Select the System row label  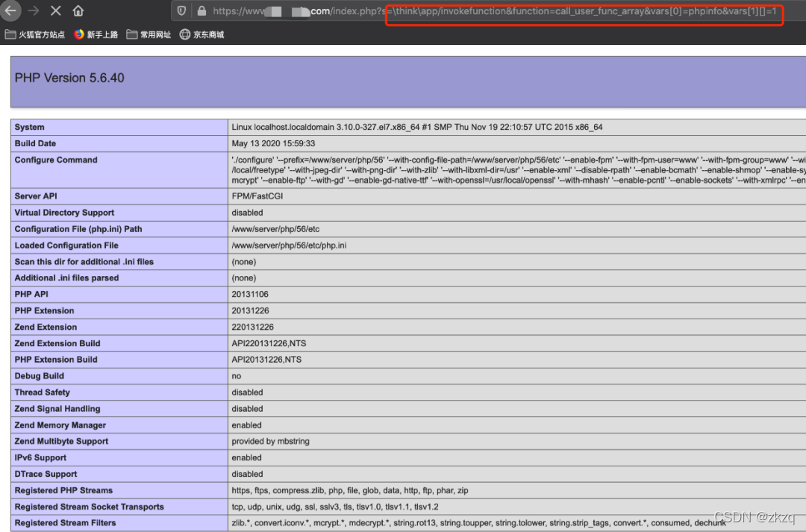(29, 127)
